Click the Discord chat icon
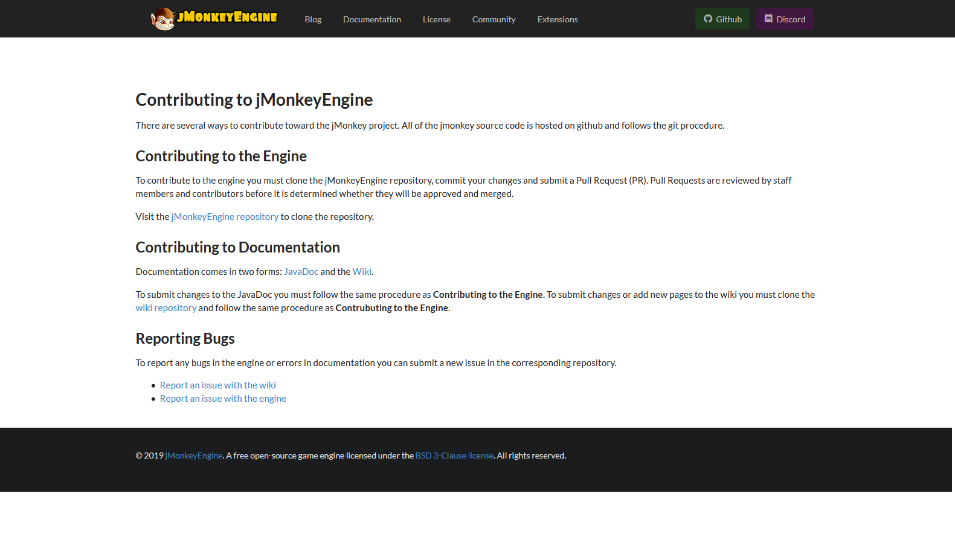The image size is (955, 560). (x=768, y=19)
